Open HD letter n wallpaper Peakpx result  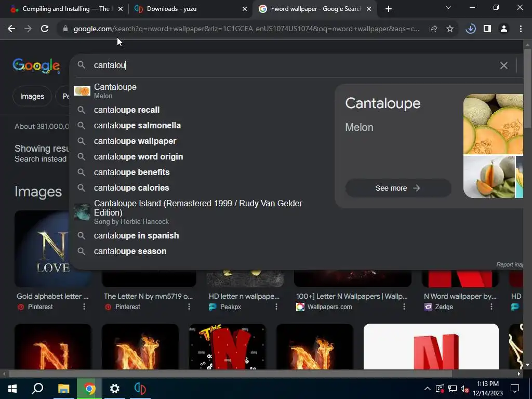pyautogui.click(x=244, y=296)
